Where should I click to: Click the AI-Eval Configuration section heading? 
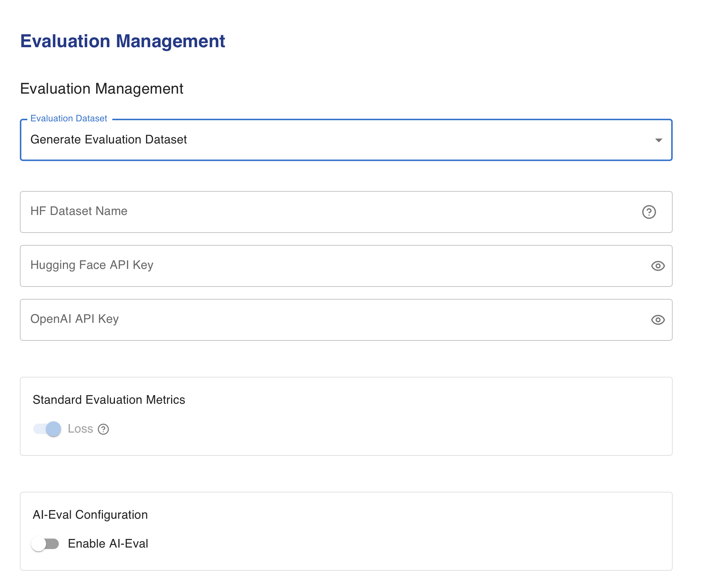(90, 515)
